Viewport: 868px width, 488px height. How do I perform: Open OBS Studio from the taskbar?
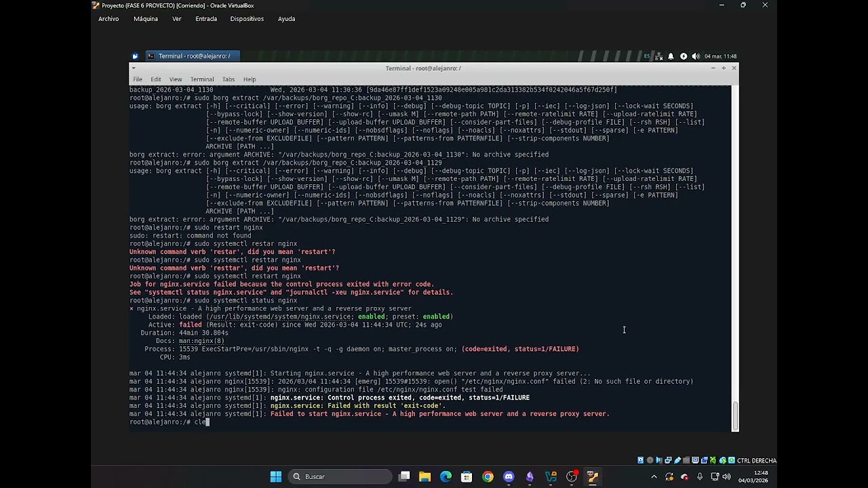tap(572, 476)
